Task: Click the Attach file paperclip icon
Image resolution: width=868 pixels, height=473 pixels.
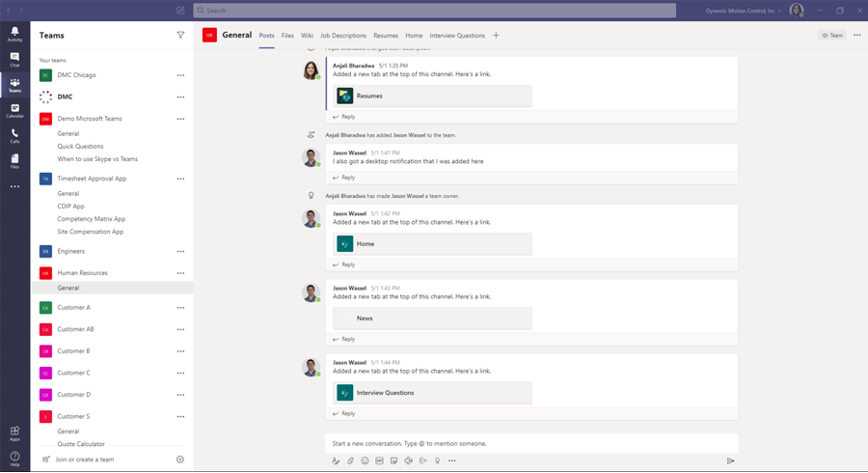Action: [x=350, y=460]
